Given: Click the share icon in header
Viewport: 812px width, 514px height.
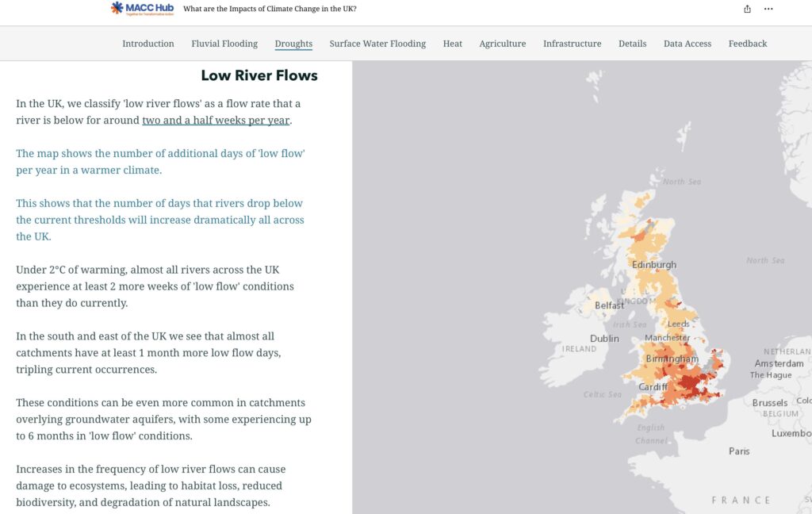Looking at the screenshot, I should [747, 9].
